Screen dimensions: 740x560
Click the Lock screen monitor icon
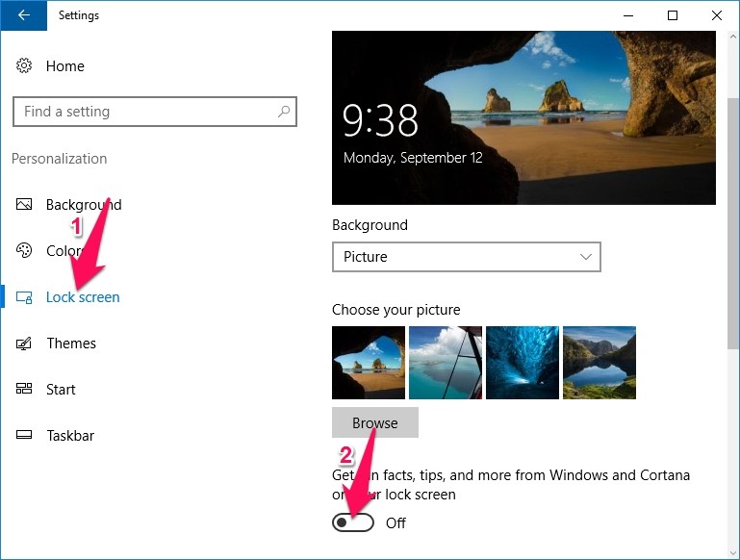pyautogui.click(x=24, y=297)
